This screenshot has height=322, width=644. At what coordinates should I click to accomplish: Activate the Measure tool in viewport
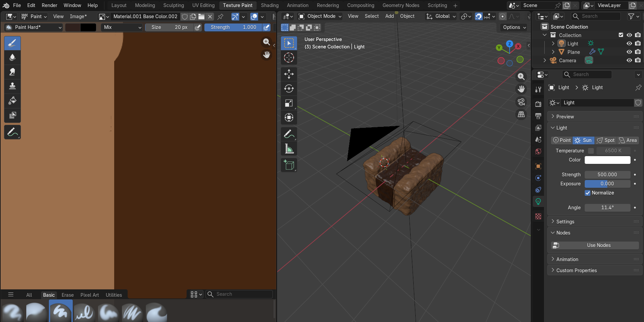coord(289,149)
